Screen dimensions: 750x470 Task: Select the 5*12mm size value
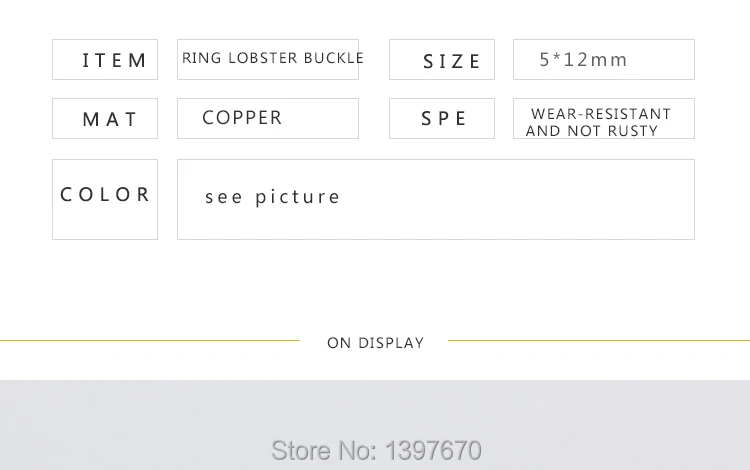click(583, 60)
